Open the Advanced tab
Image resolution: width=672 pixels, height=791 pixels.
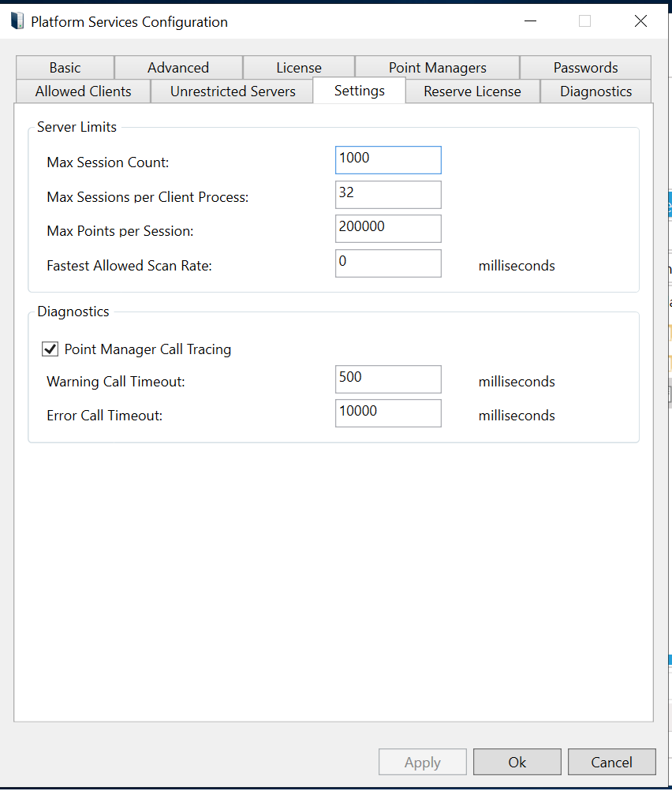[x=178, y=68]
